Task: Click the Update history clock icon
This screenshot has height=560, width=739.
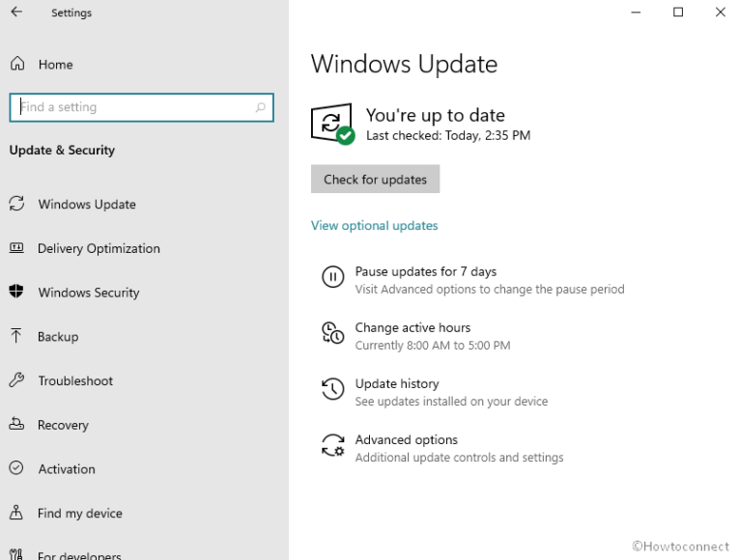Action: 332,389
